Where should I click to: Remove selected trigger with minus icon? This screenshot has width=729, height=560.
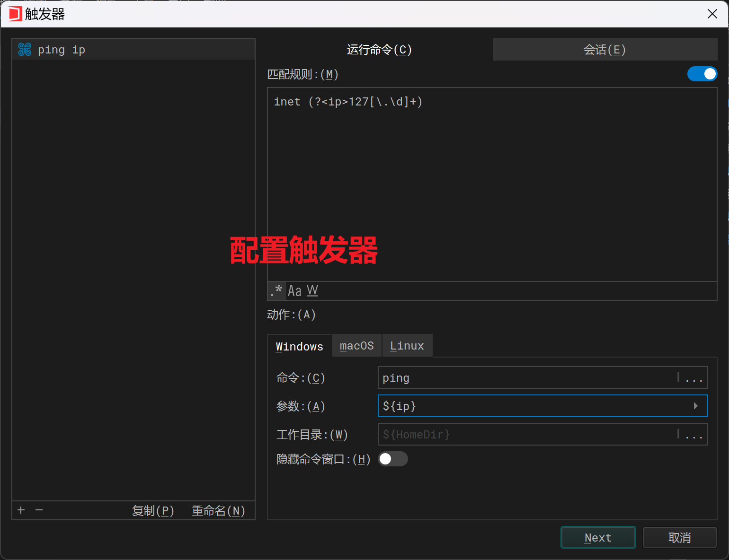pyautogui.click(x=39, y=510)
